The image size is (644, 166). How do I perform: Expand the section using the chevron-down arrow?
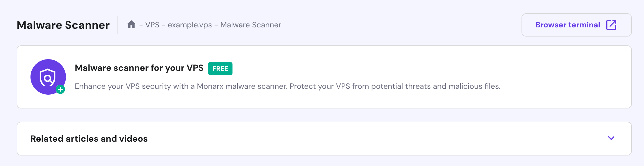(611, 138)
